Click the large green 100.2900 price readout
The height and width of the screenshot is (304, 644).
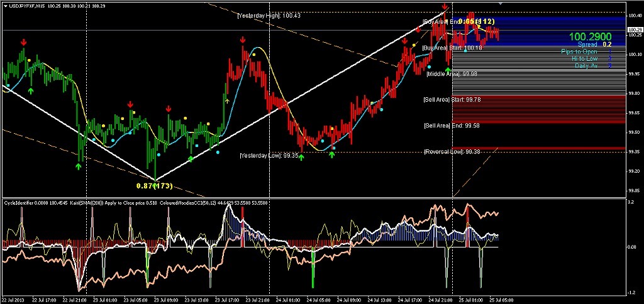click(590, 37)
